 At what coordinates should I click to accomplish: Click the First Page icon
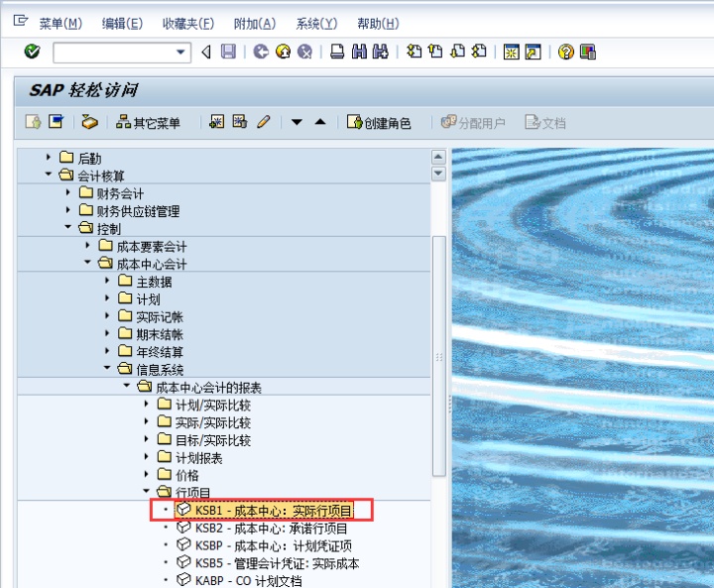pyautogui.click(x=414, y=52)
